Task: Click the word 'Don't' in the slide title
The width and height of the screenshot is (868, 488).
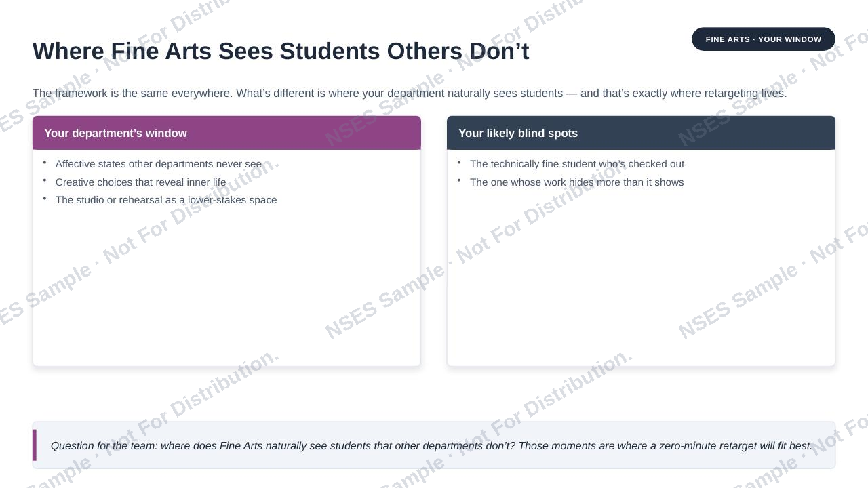Action: 499,52
